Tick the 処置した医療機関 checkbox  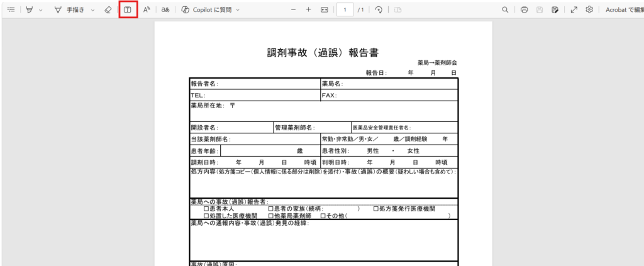pyautogui.click(x=206, y=216)
